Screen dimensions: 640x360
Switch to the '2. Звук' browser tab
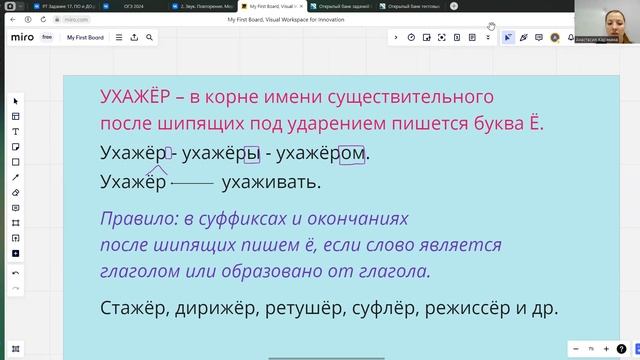tap(203, 6)
